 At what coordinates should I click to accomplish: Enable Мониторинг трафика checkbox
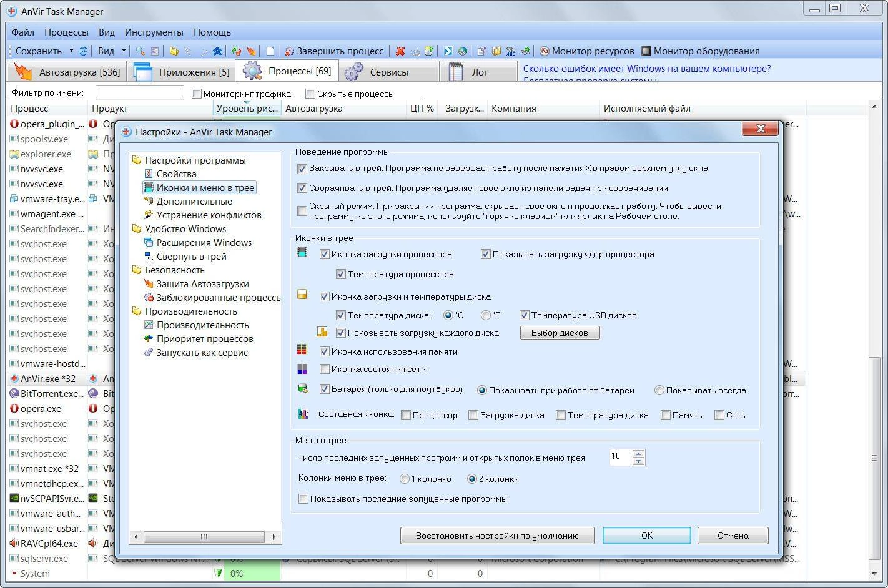coord(197,94)
